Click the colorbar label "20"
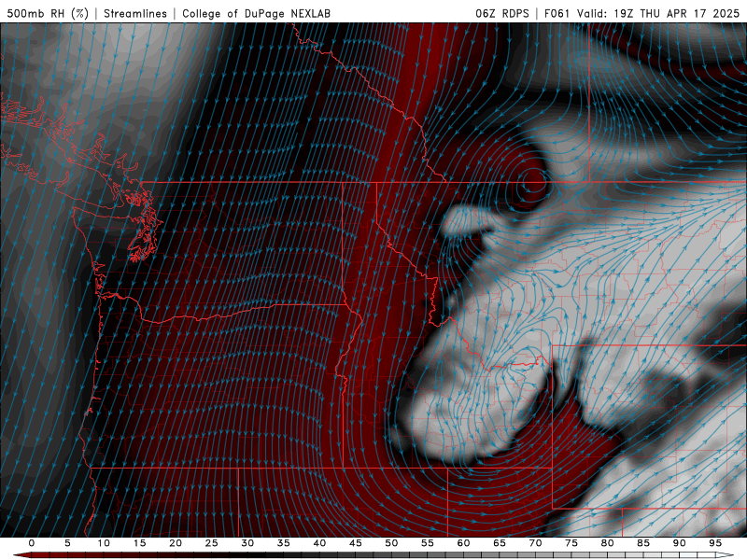The width and height of the screenshot is (747, 560). click(x=176, y=543)
